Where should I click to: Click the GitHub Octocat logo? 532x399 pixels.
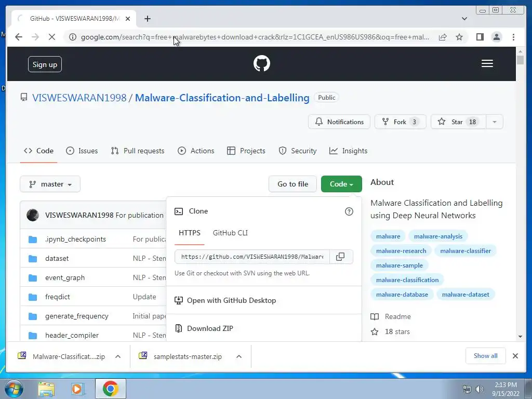point(262,63)
